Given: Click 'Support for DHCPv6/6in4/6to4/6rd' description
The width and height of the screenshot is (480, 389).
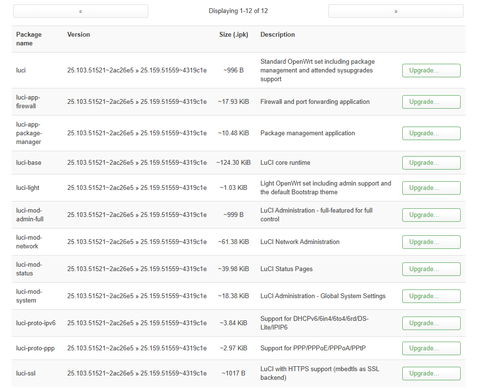Looking at the screenshot, I should click(314, 323).
